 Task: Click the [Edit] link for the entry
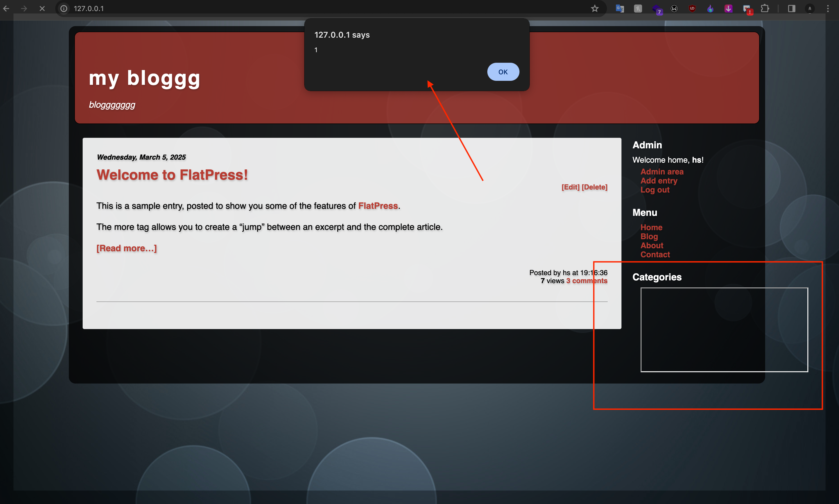570,187
